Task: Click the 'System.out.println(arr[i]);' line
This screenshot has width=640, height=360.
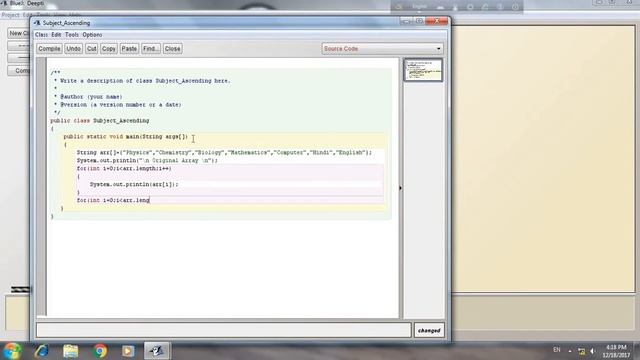Action: 134,184
